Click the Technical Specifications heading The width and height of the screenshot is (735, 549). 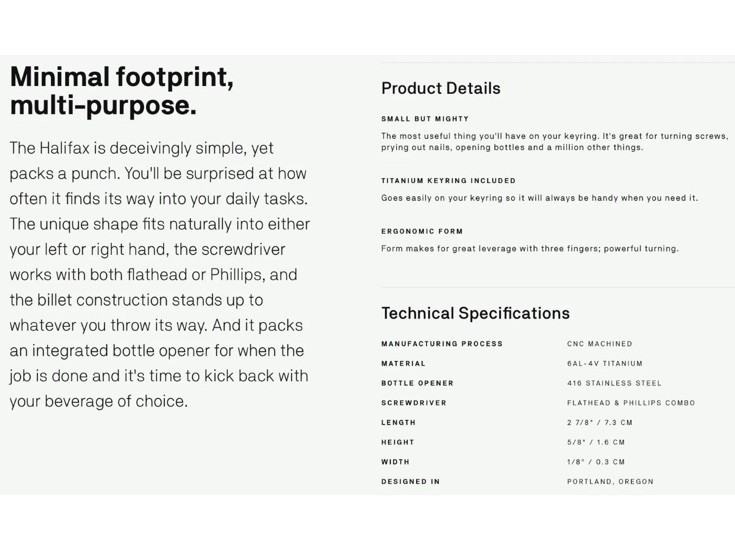click(x=475, y=313)
